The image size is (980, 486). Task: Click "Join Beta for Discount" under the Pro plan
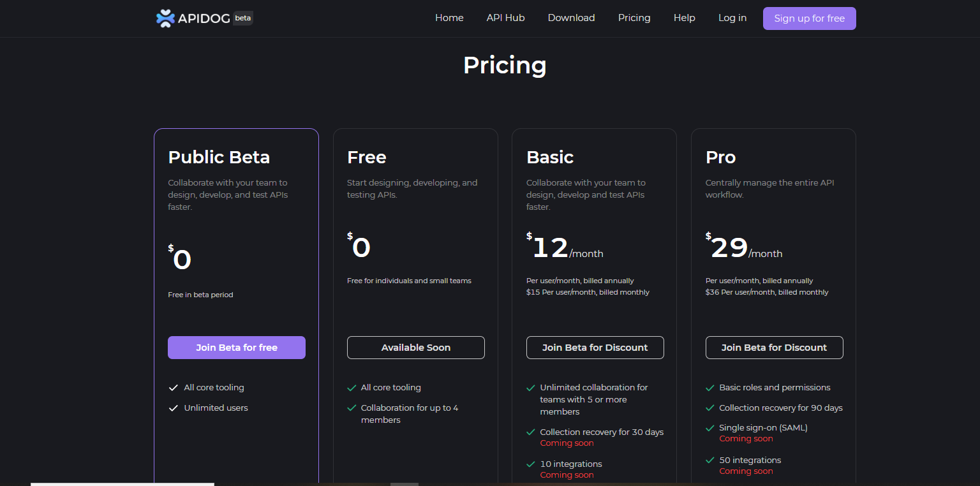point(774,348)
